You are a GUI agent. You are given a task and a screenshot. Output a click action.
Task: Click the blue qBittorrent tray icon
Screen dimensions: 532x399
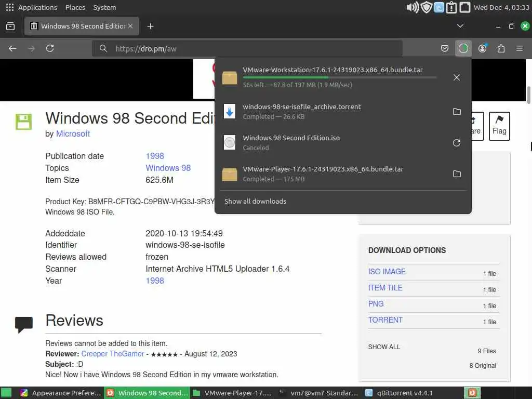pyautogui.click(x=438, y=7)
